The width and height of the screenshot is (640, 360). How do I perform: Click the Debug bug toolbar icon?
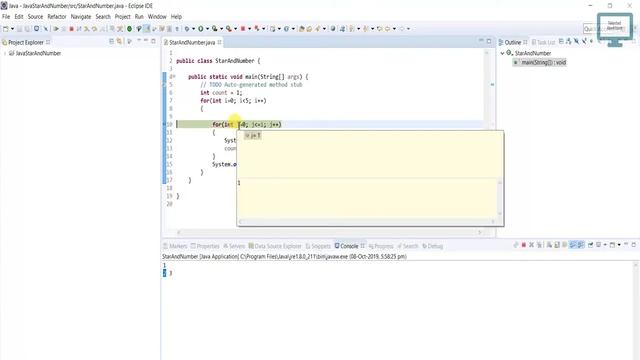pyautogui.click(x=187, y=29)
